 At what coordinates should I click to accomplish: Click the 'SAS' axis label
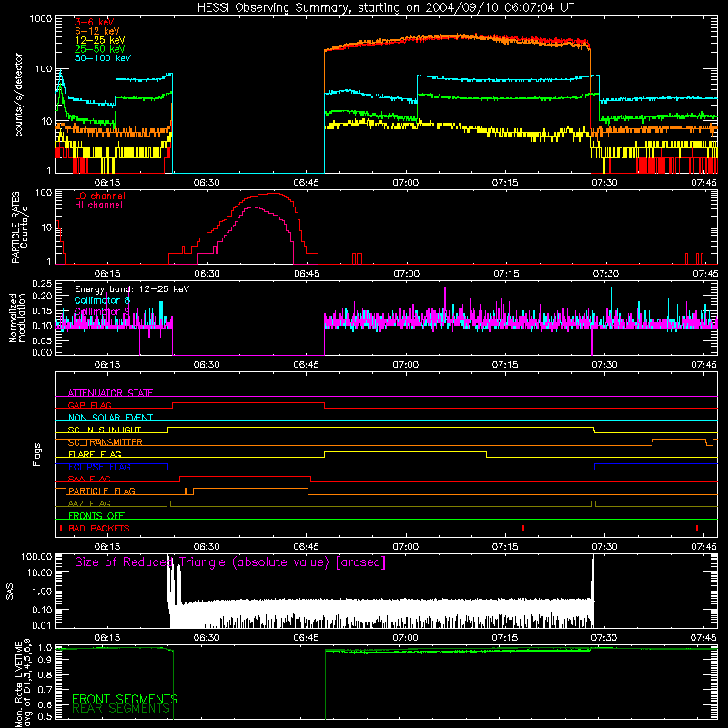click(10, 591)
